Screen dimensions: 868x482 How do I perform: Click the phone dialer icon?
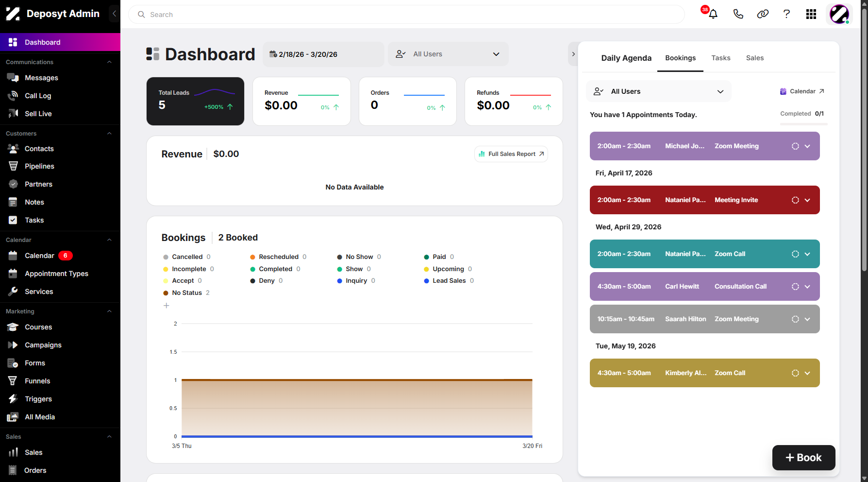pos(738,14)
